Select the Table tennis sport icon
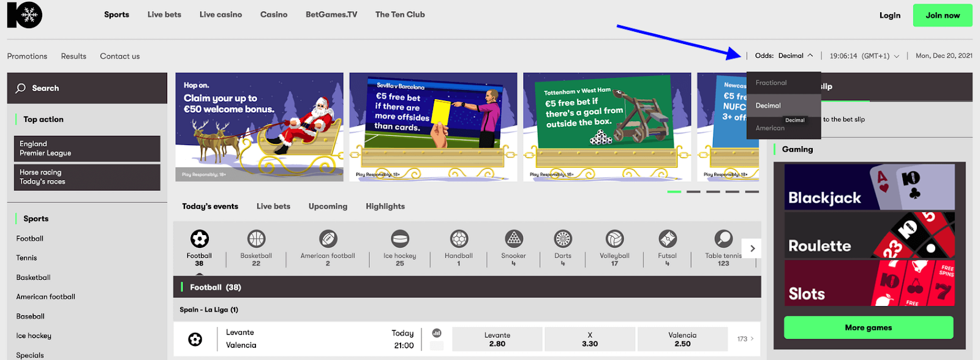This screenshot has height=360, width=980. (x=723, y=238)
